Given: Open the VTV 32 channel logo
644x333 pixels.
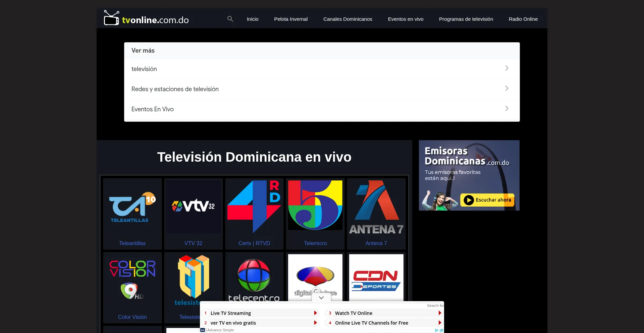Looking at the screenshot, I should click(194, 207).
